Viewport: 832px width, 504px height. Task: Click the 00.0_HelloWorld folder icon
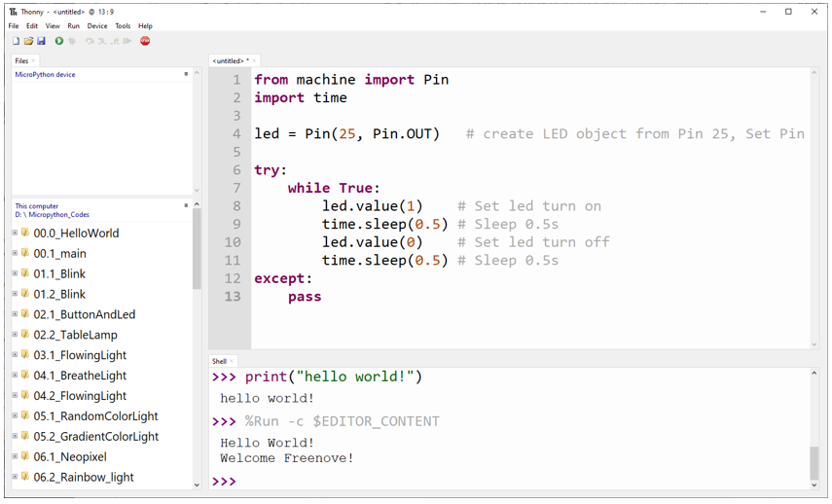tap(25, 233)
